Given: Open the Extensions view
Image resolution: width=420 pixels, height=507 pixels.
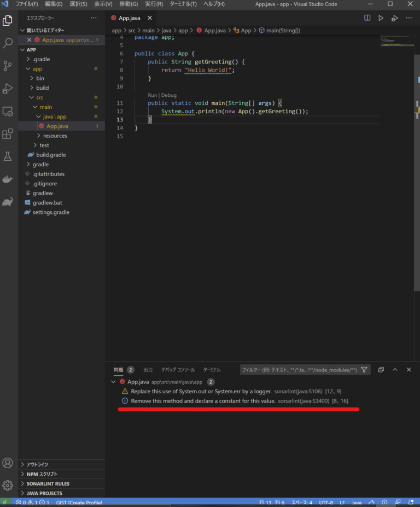Looking at the screenshot, I should click(8, 133).
